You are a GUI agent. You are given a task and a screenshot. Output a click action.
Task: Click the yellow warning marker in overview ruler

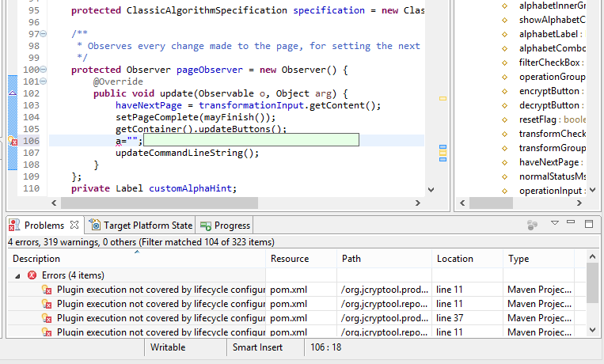443,99
